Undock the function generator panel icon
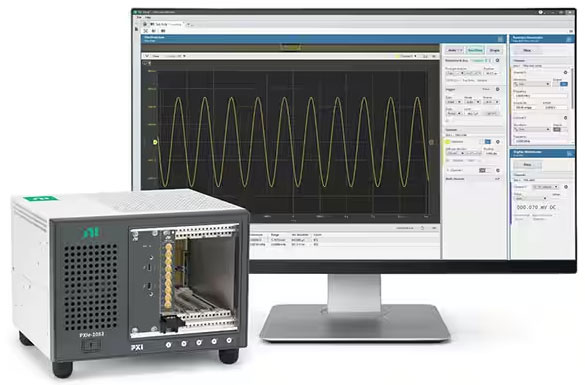Screen dimensions: 585x385 (569, 39)
